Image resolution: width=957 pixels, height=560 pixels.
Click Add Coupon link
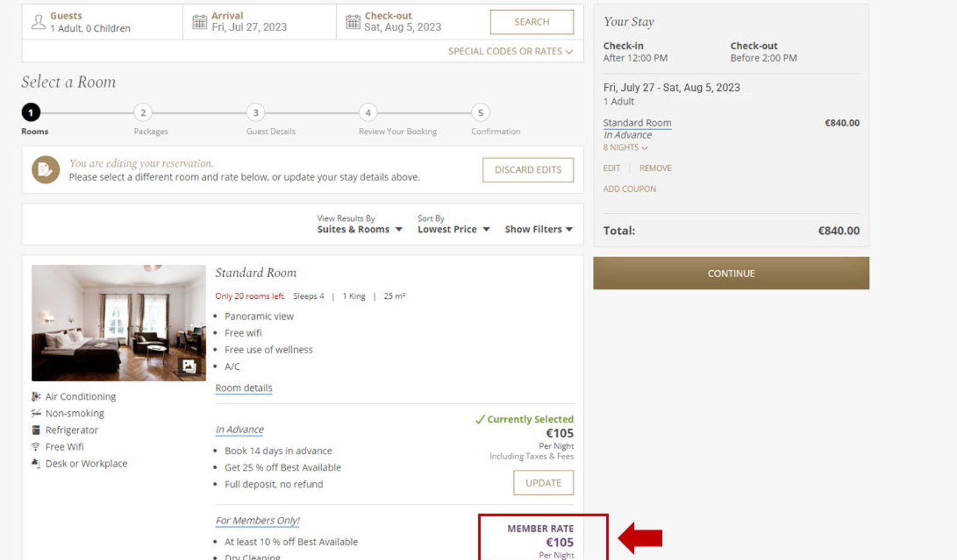[629, 189]
